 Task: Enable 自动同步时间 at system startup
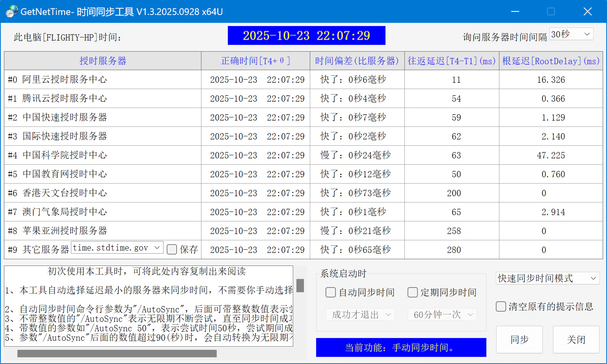click(331, 292)
